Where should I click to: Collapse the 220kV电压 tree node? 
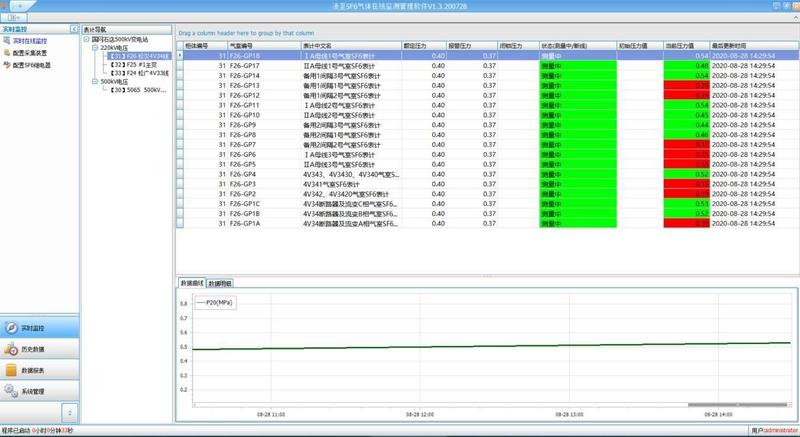tap(95, 47)
